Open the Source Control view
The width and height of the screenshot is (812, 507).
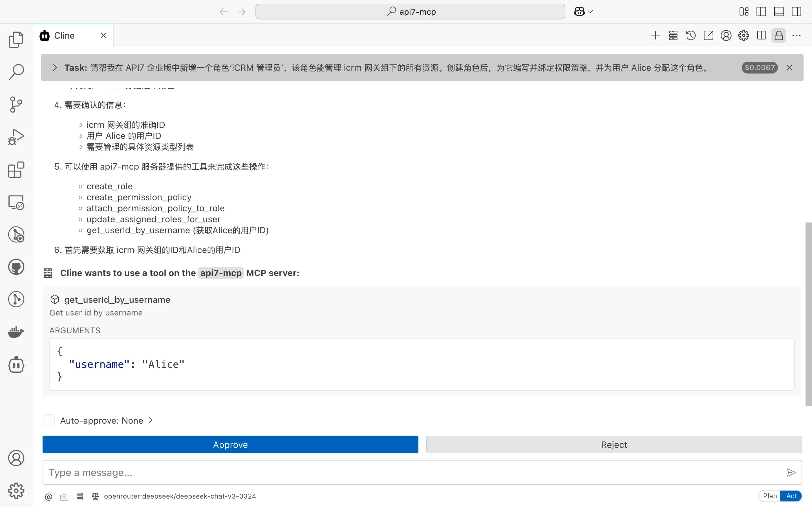[x=16, y=104]
